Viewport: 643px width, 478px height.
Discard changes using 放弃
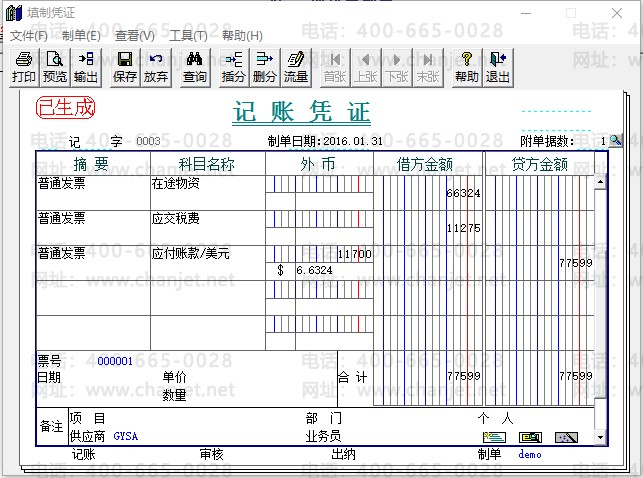[156, 67]
